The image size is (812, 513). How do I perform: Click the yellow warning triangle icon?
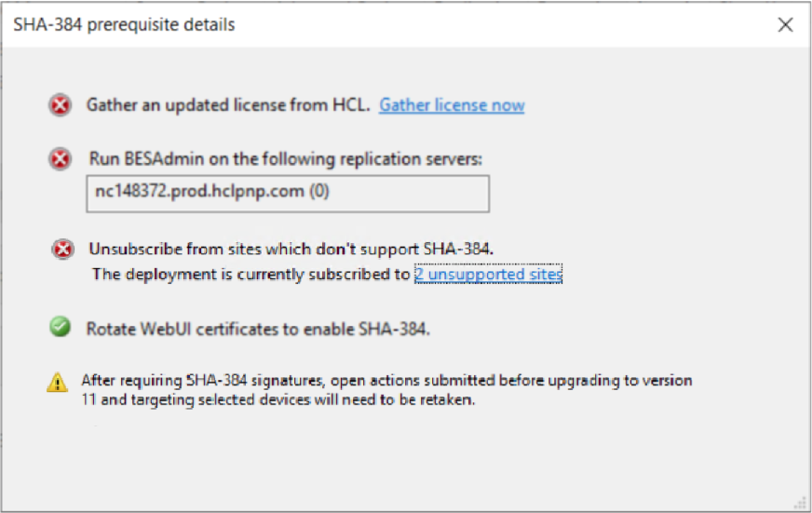tap(58, 382)
